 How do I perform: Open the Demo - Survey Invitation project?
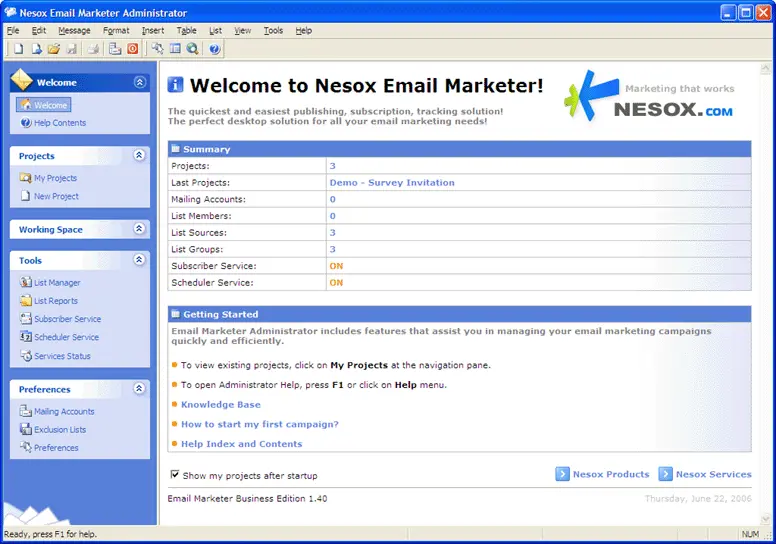(x=391, y=183)
